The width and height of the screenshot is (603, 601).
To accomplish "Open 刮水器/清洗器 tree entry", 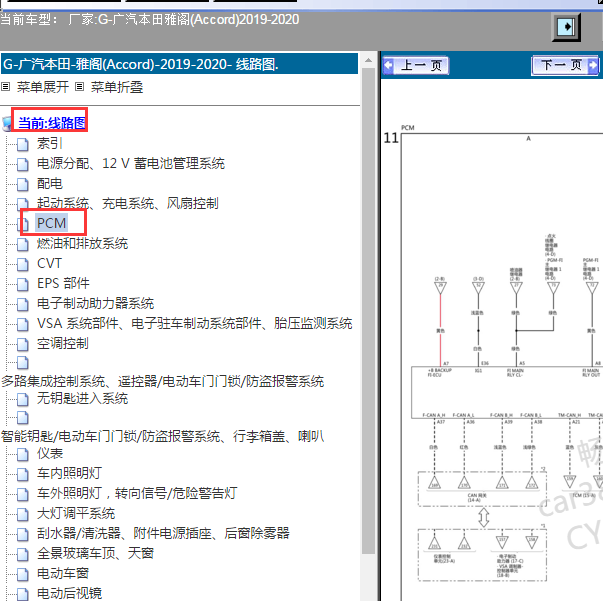I will click(163, 533).
